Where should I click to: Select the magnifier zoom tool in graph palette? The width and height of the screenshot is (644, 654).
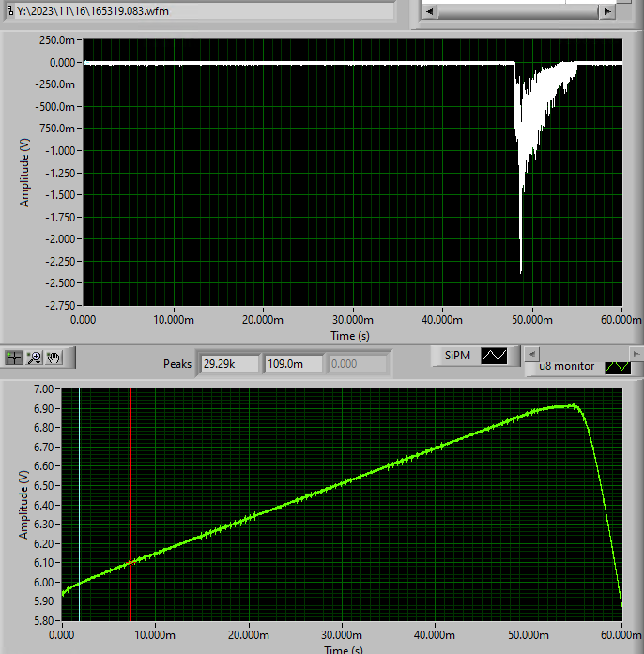tap(34, 357)
